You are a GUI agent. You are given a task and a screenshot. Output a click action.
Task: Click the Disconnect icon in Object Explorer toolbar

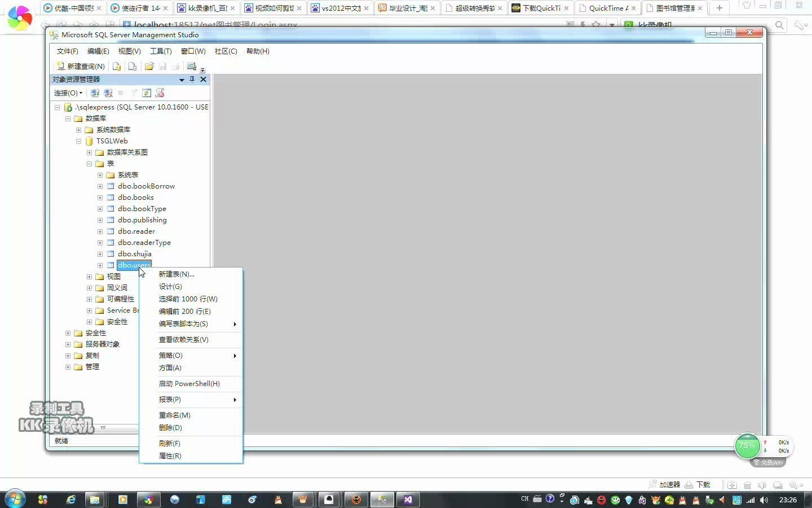pyautogui.click(x=108, y=93)
